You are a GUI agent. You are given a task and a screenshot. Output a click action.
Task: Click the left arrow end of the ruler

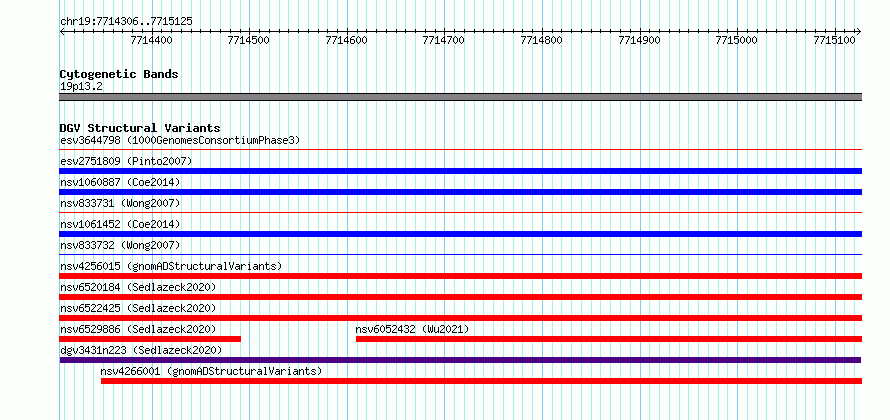point(62,31)
